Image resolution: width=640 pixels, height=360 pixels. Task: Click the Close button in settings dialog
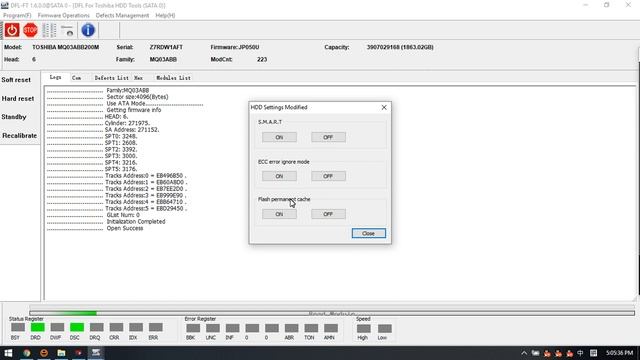(369, 233)
